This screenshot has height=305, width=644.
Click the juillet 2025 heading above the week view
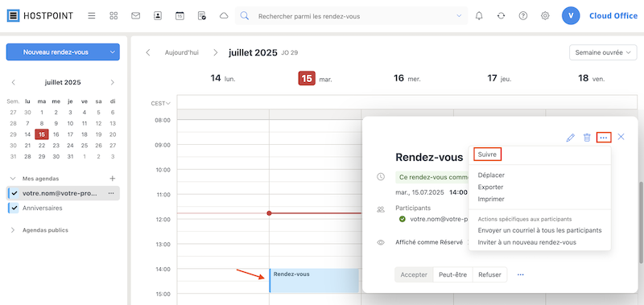(x=253, y=52)
